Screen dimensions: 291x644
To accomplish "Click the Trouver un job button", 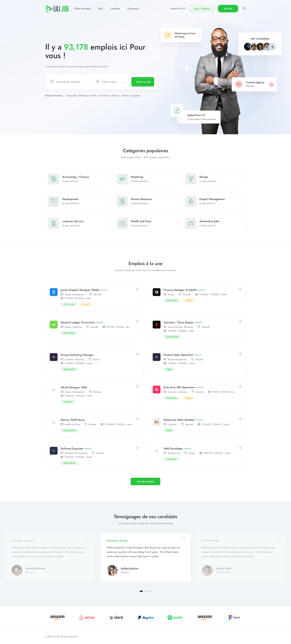I will point(143,82).
